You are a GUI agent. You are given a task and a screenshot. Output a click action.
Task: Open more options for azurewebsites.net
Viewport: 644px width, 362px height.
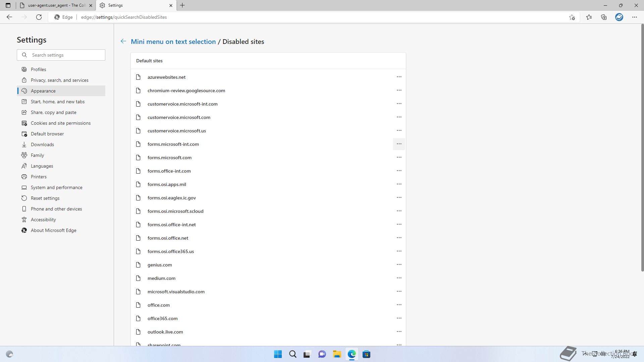(399, 77)
